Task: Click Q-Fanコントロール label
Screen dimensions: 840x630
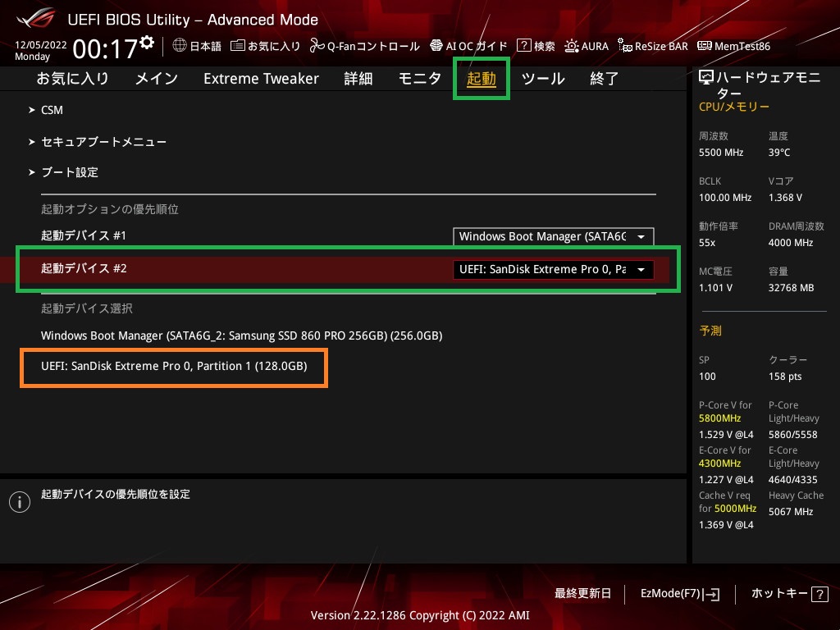Action: click(373, 46)
